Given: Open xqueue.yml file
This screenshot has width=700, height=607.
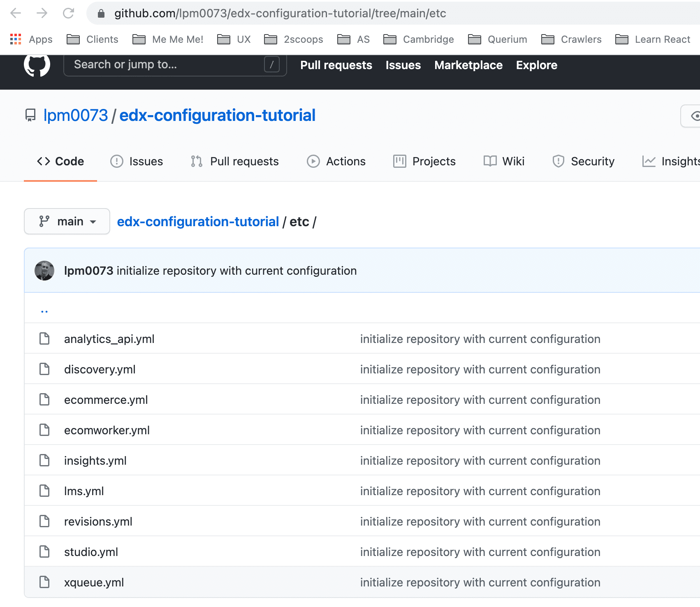Looking at the screenshot, I should [94, 582].
